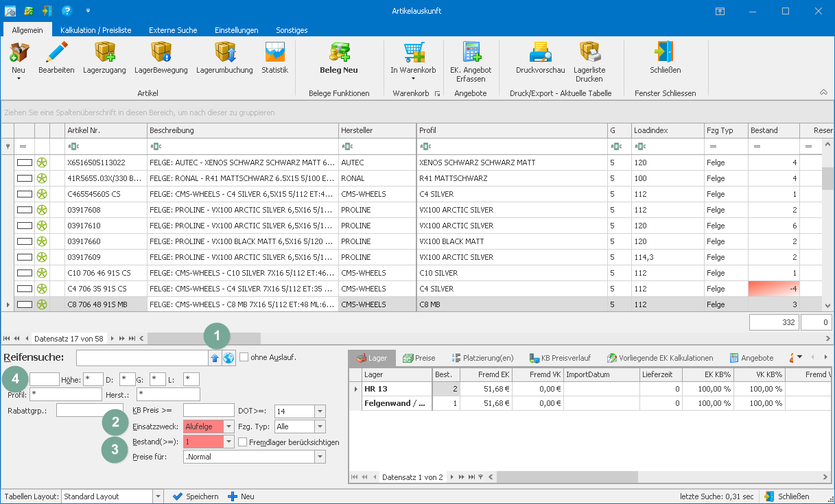Click the Schließen door icon in ribbon
The height and width of the screenshot is (504, 835).
pyautogui.click(x=665, y=52)
